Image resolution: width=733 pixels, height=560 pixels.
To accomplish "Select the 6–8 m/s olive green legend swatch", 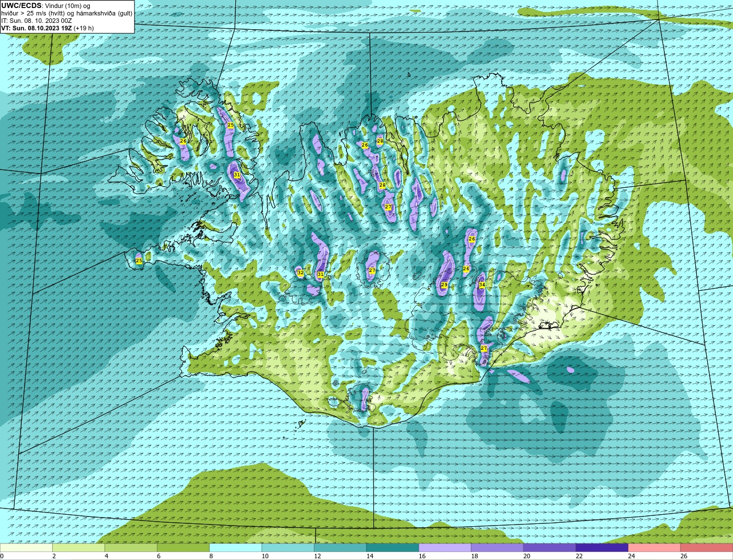I will coord(183,548).
